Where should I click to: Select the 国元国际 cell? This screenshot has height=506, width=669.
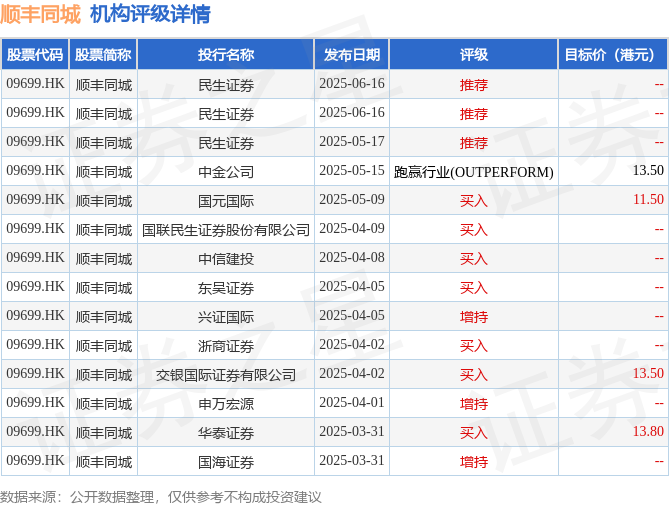tap(226, 201)
